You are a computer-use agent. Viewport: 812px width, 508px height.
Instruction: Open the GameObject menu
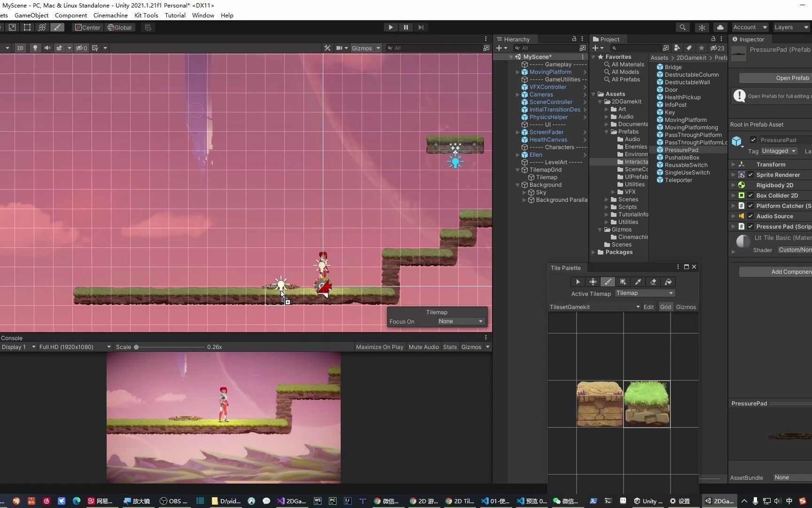(31, 15)
